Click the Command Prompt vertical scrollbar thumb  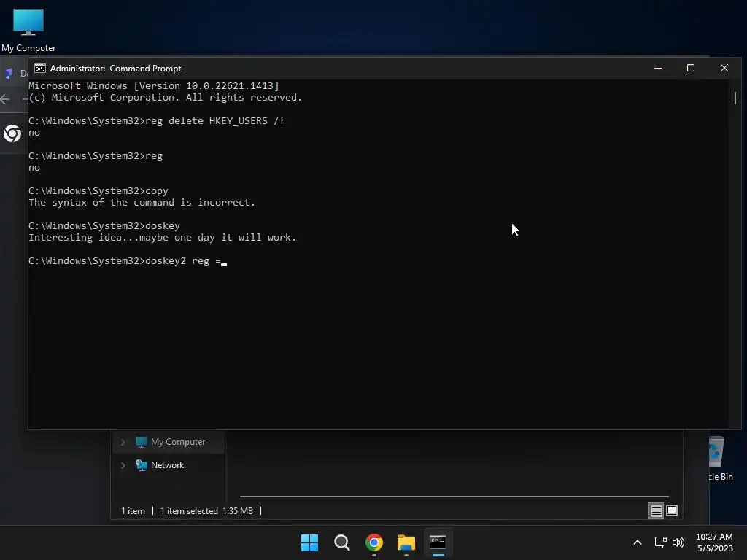tap(735, 98)
